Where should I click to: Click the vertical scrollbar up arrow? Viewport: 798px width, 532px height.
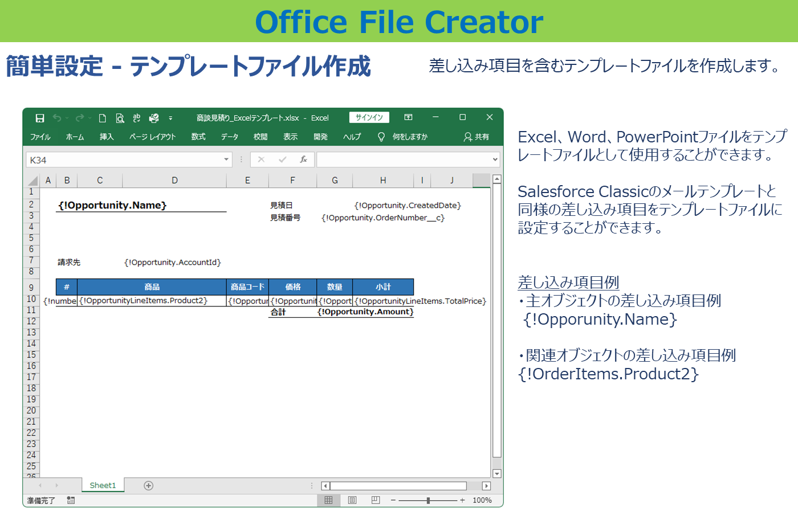coord(497,179)
